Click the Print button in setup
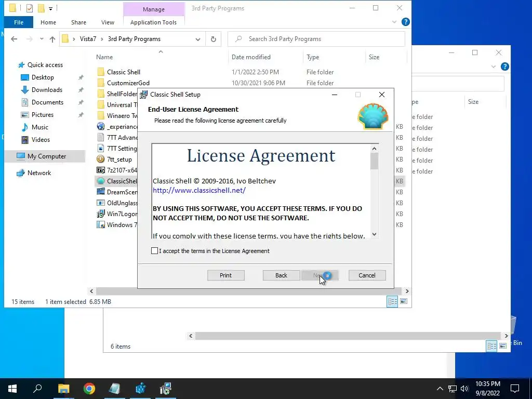Image resolution: width=532 pixels, height=399 pixels. (225, 275)
